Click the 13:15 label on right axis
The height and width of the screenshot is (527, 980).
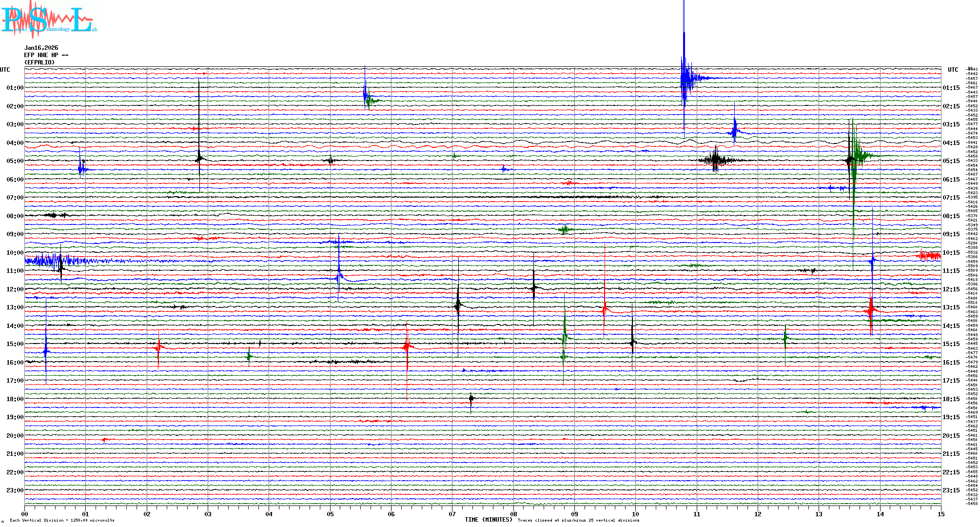coord(951,307)
